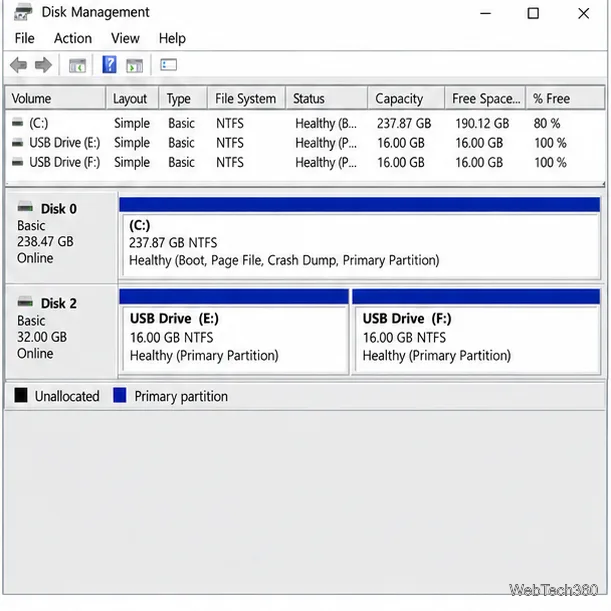
Task: Click the Unallocated legend label
Action: (67, 396)
